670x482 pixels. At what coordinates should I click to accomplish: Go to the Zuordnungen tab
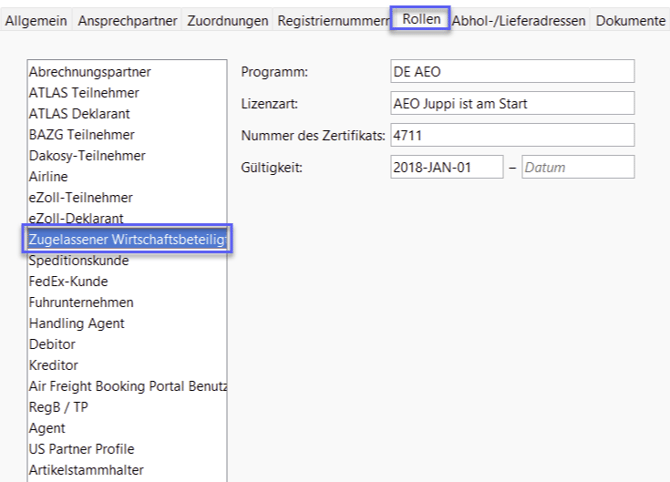(227, 20)
